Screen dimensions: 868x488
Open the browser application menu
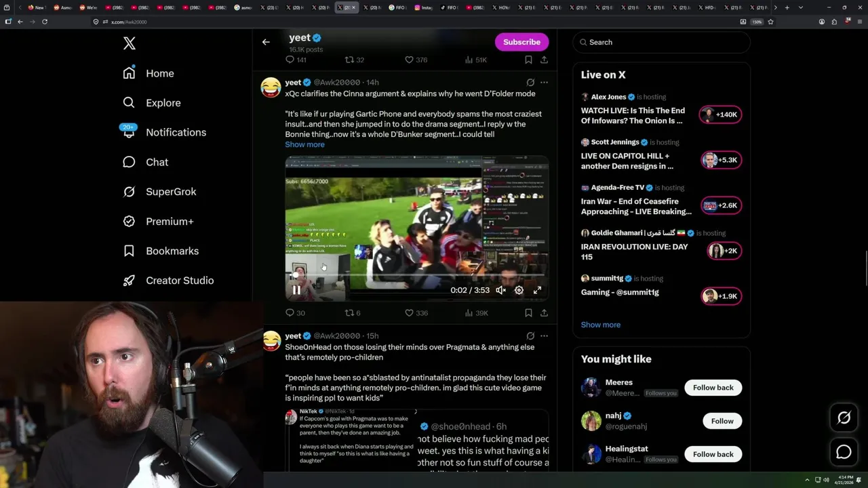pyautogui.click(x=859, y=22)
